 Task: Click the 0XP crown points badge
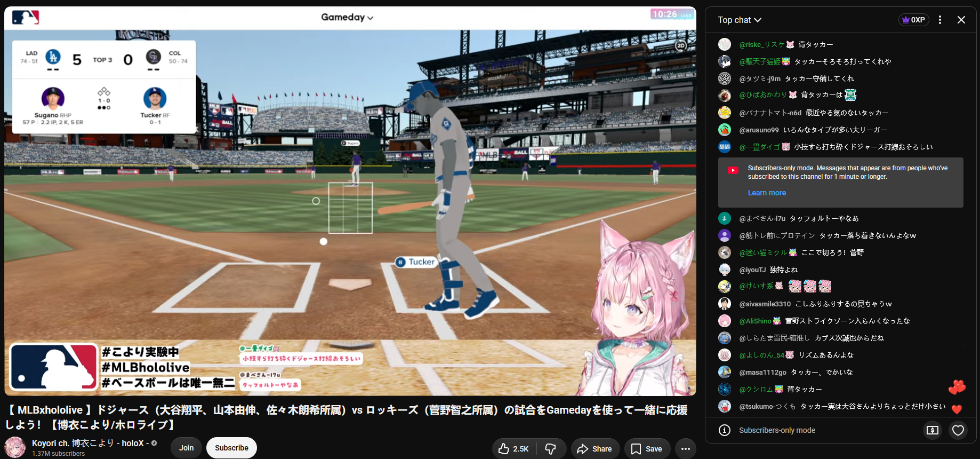tap(914, 20)
